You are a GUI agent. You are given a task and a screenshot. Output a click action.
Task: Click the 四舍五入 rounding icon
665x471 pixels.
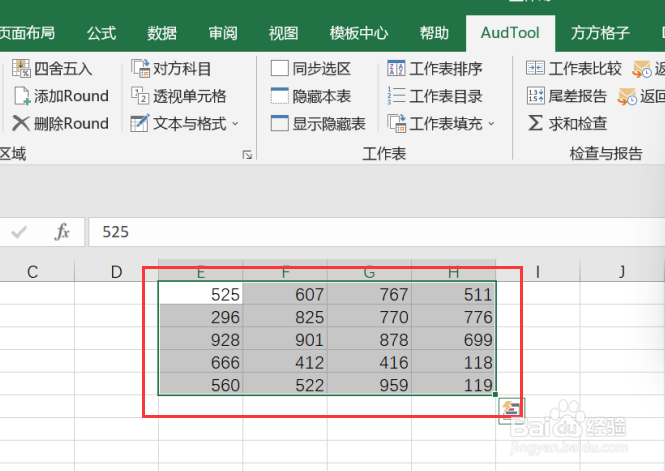click(21, 68)
